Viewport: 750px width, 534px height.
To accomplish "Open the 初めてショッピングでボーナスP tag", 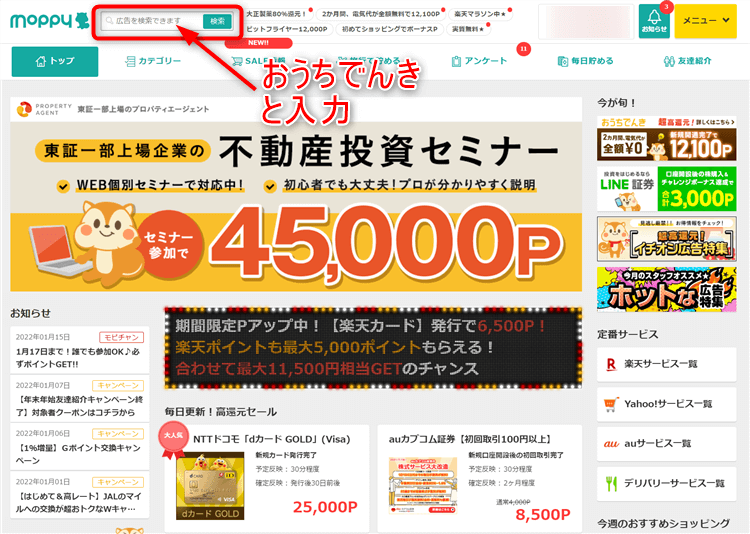I will [x=389, y=29].
